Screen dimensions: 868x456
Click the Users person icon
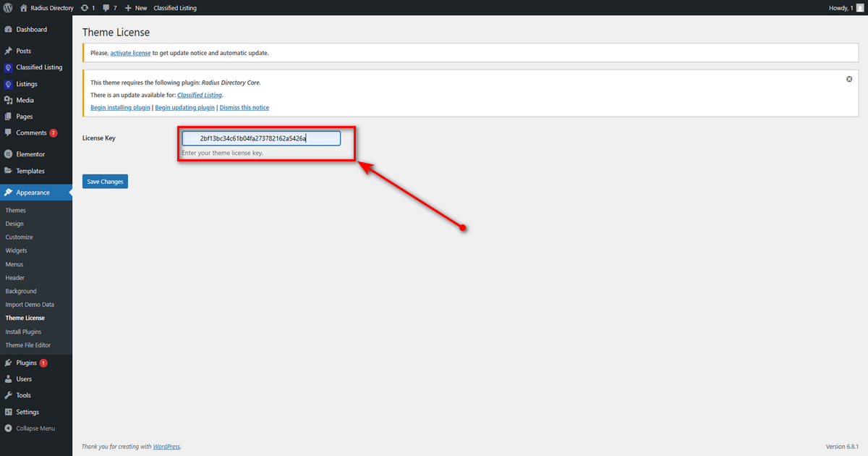pyautogui.click(x=8, y=379)
